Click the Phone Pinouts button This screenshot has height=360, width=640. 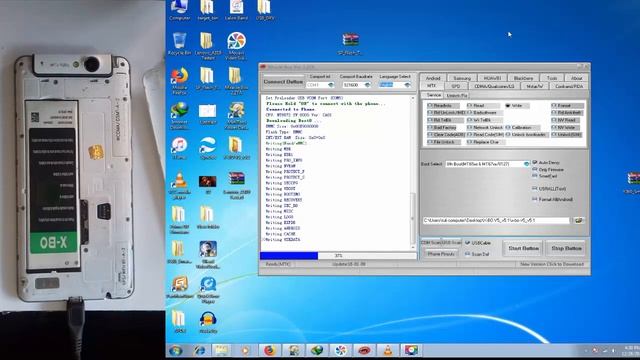click(441, 254)
